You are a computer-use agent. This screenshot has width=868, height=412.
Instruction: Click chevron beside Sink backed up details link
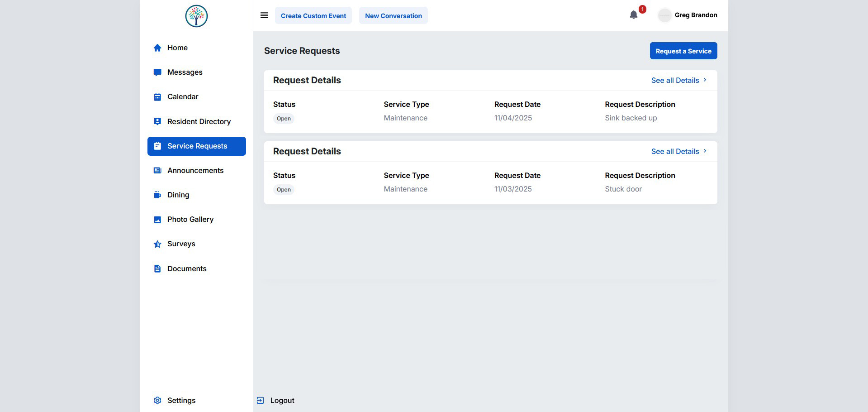coord(705,80)
